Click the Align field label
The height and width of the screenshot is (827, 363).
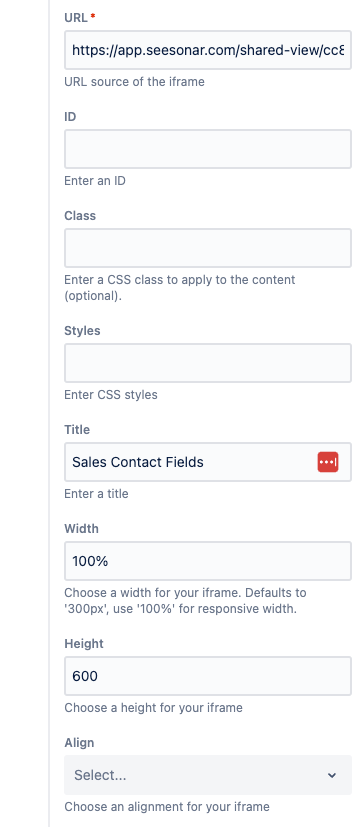(79, 743)
